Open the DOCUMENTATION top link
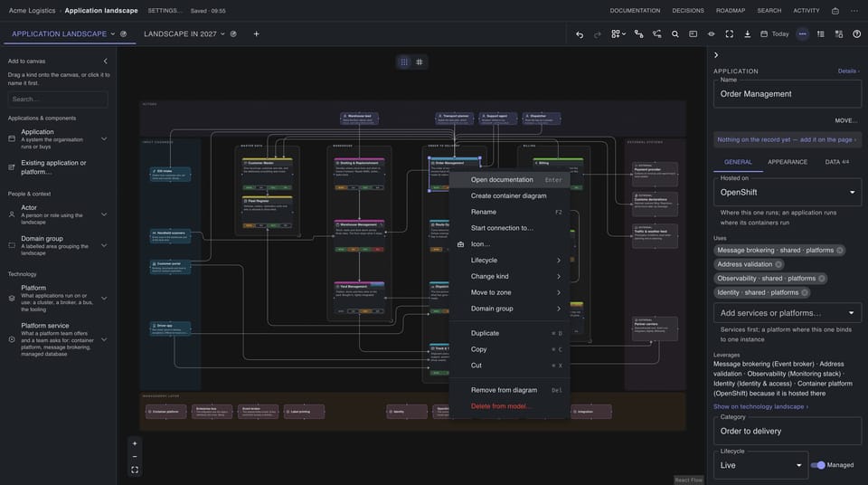Screen dimensions: 868x485 (x=635, y=11)
